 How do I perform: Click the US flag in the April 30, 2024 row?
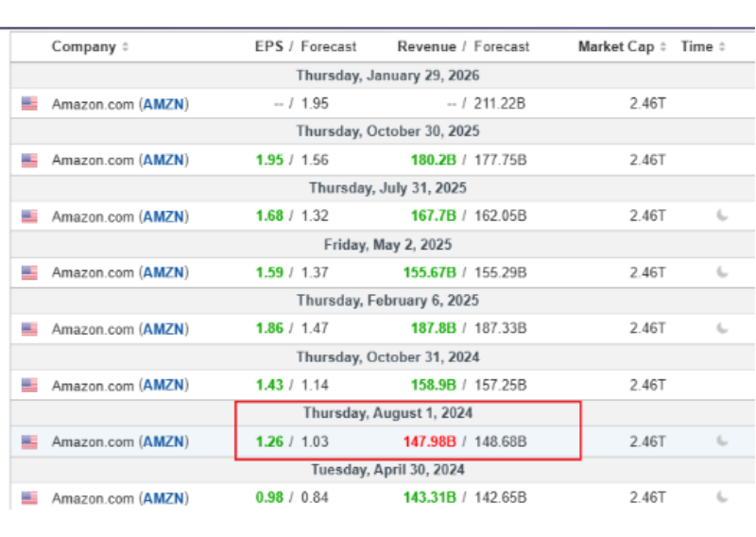tap(29, 497)
